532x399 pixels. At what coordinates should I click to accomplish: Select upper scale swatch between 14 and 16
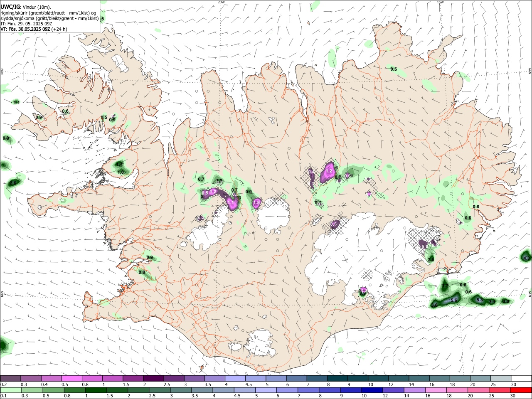point(418,379)
